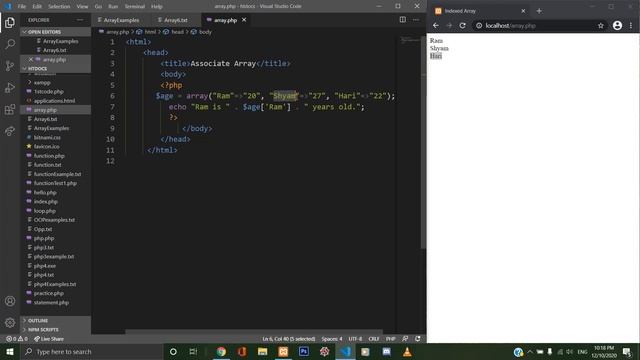Close the Indexed Array browser tab
Viewport: 640px width, 360px height.
(523, 11)
